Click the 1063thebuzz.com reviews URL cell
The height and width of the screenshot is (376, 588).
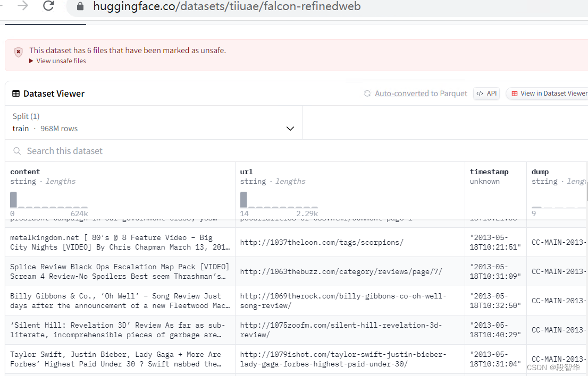coord(350,271)
